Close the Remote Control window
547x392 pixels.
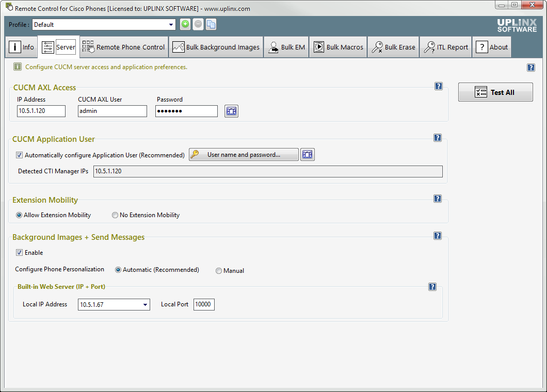tap(533, 5)
